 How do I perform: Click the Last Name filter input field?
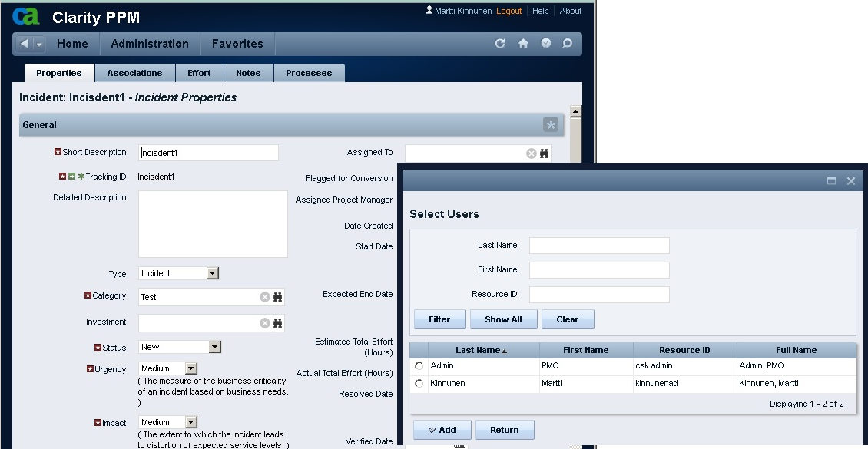[599, 246]
